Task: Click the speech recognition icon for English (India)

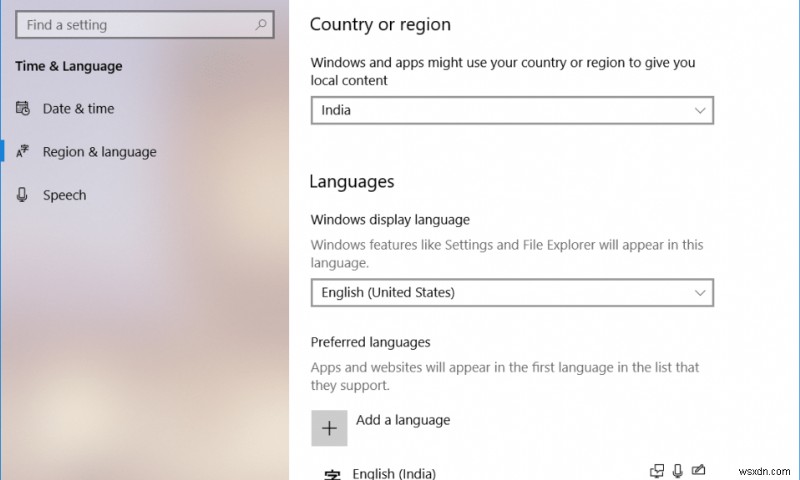Action: tap(678, 471)
